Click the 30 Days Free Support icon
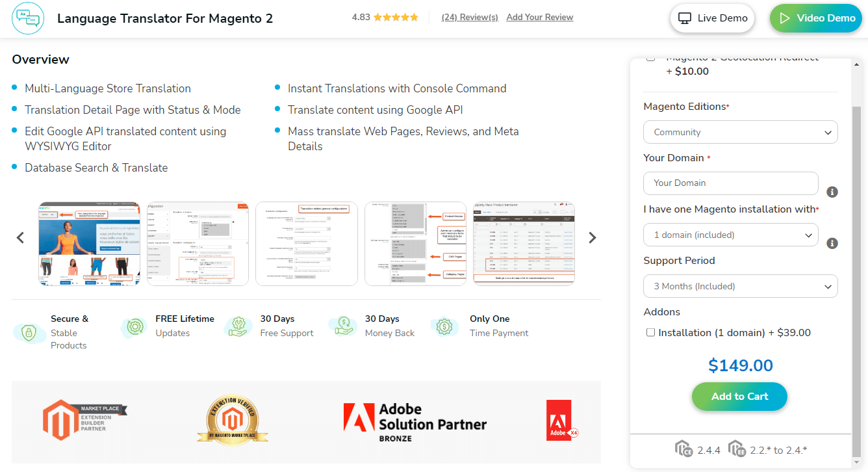This screenshot has height=472, width=868. 238,326
